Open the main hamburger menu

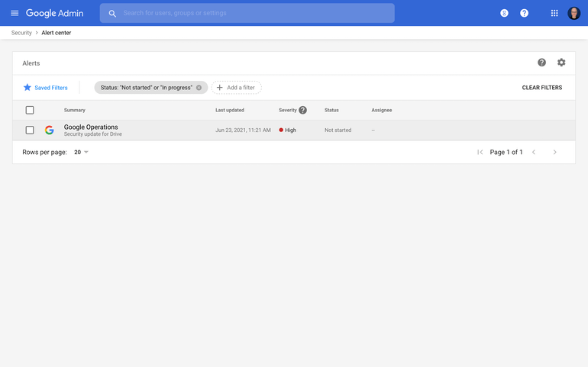point(15,13)
